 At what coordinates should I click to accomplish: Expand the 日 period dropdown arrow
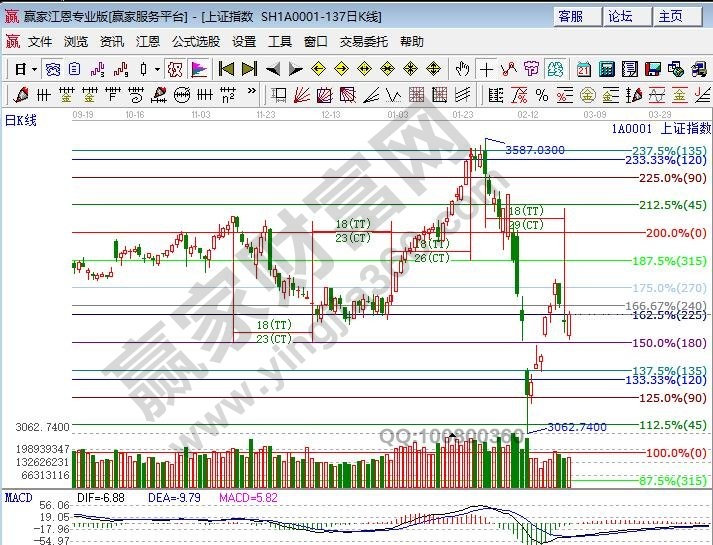34,69
